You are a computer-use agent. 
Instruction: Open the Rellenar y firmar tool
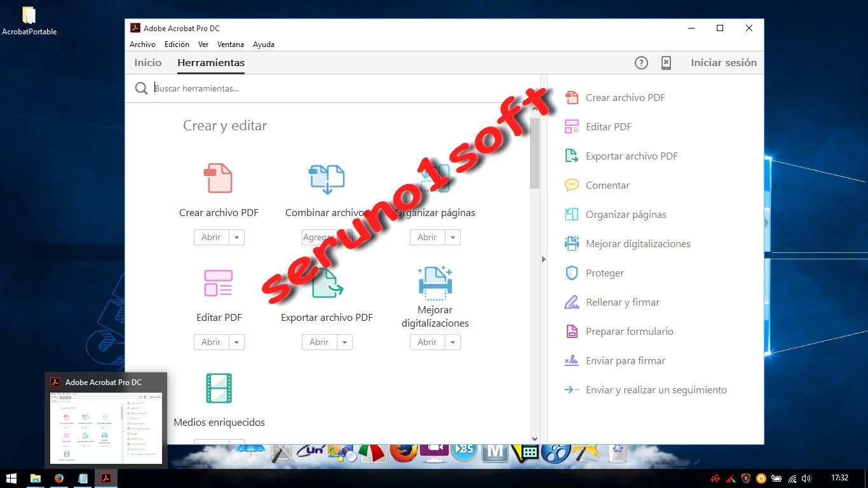click(613, 302)
